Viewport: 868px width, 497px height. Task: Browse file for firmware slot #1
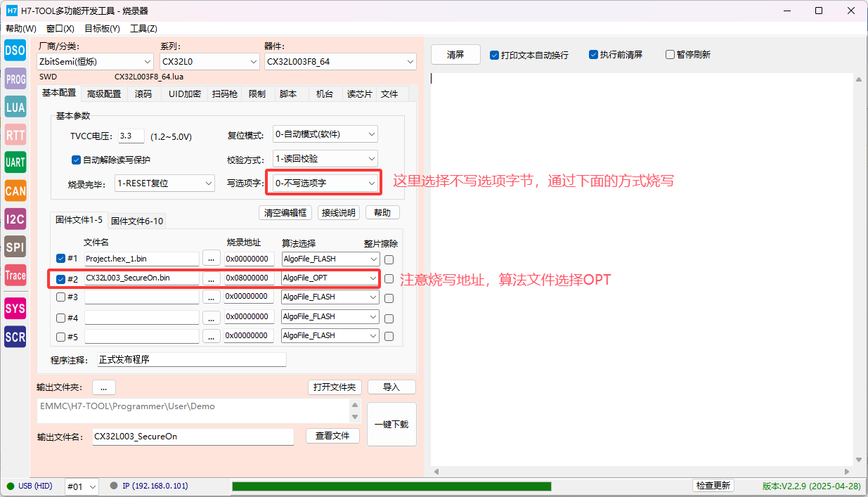pos(211,259)
